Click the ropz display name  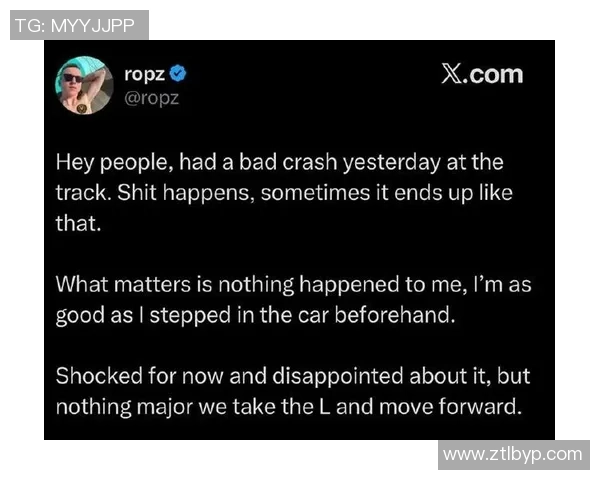(144, 74)
